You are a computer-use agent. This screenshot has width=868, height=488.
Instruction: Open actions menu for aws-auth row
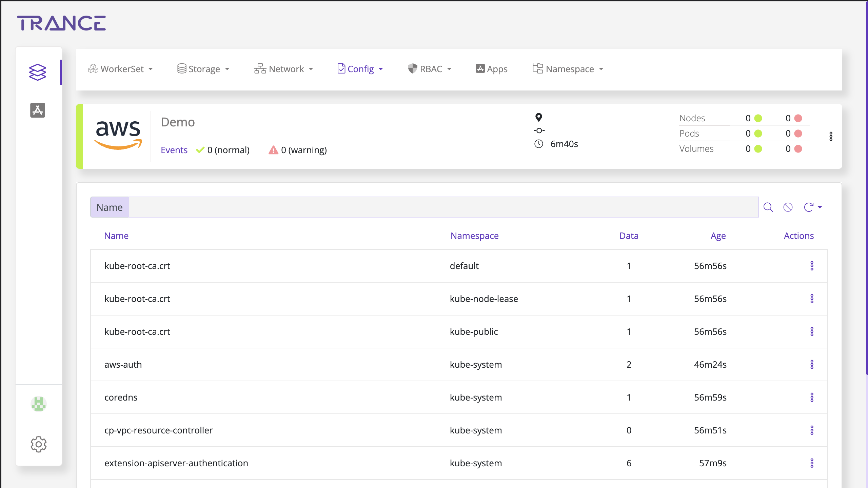[812, 364]
